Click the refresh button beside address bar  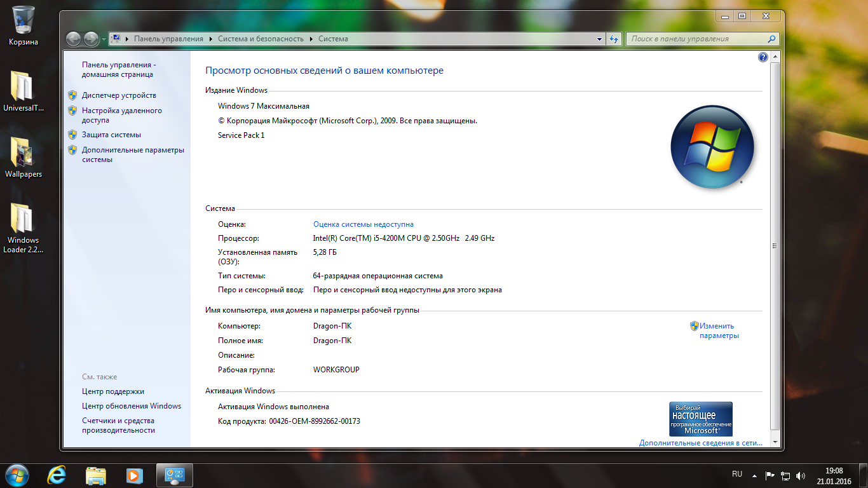click(x=613, y=39)
